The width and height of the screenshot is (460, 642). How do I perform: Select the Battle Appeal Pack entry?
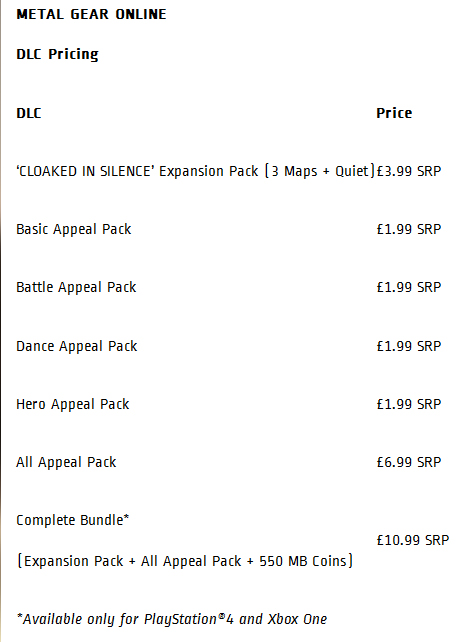(x=76, y=287)
